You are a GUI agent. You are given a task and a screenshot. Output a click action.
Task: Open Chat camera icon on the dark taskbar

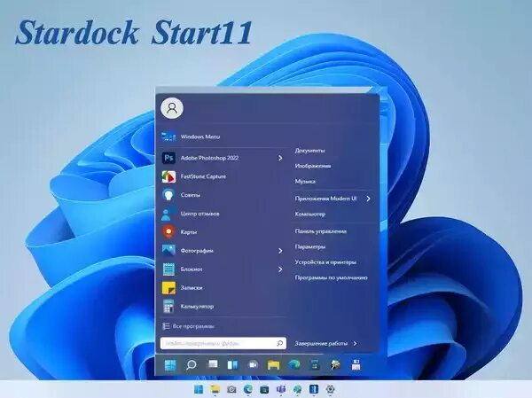click(x=253, y=365)
